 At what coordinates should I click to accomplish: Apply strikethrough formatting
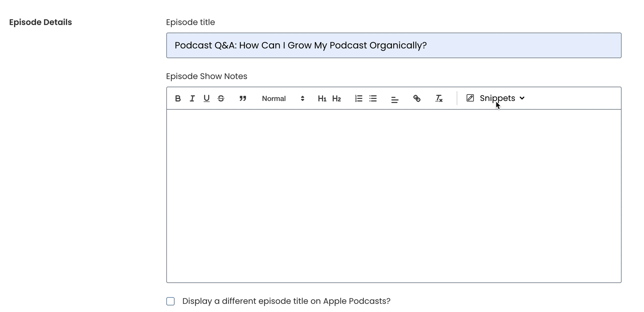coord(221,99)
